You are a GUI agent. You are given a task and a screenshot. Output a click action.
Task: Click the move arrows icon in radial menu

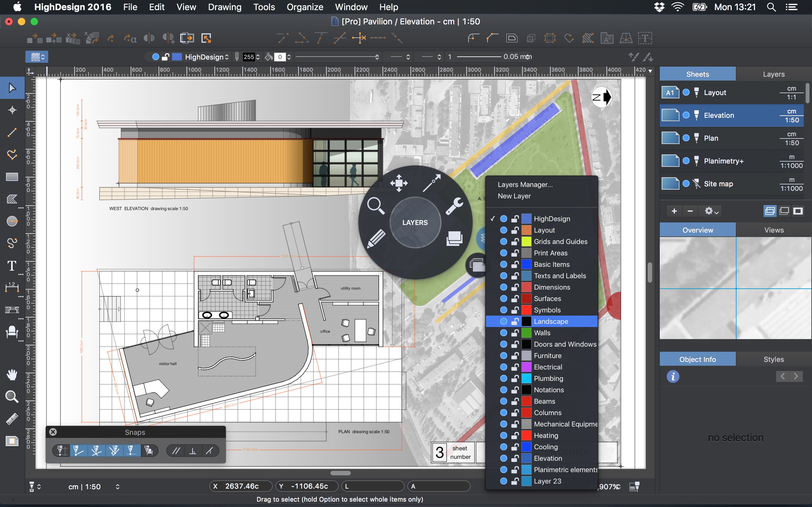399,183
